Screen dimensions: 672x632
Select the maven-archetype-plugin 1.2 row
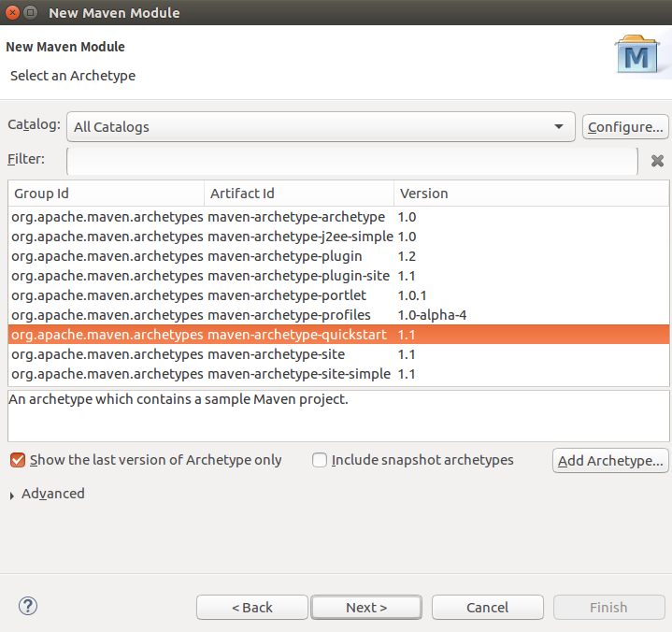tap(338, 256)
